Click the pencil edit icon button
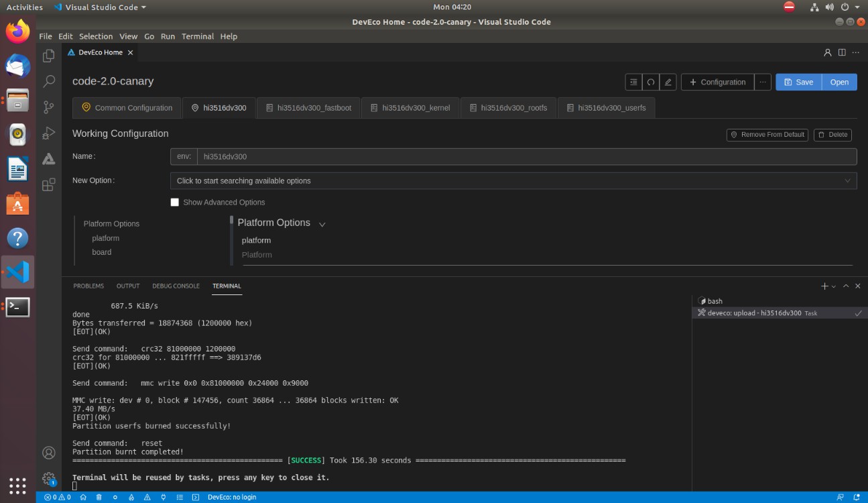Screen dimensions: 868x503 pos(668,82)
